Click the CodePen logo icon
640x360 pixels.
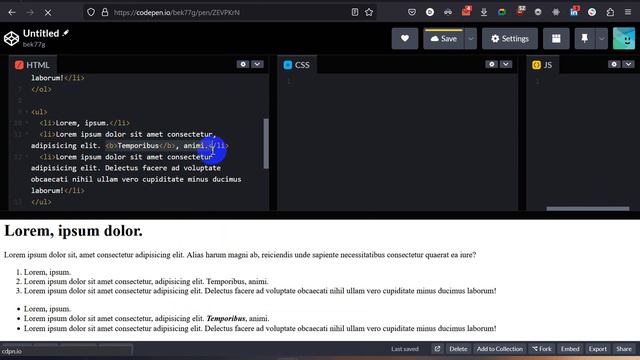pos(11,38)
